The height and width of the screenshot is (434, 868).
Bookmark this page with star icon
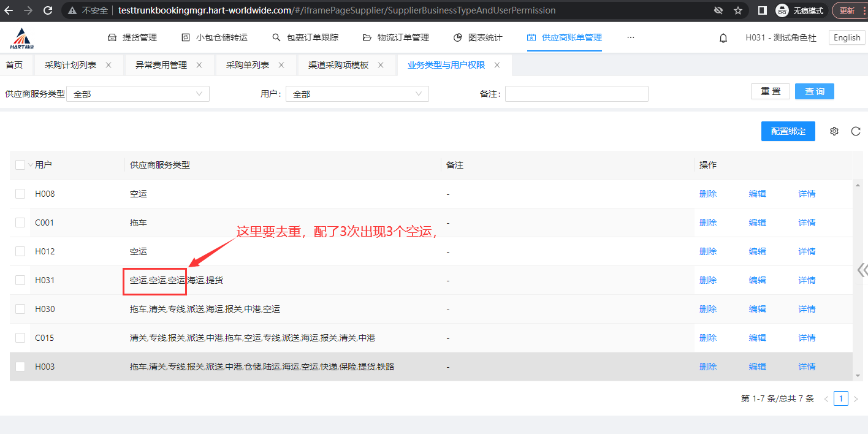[x=738, y=10]
